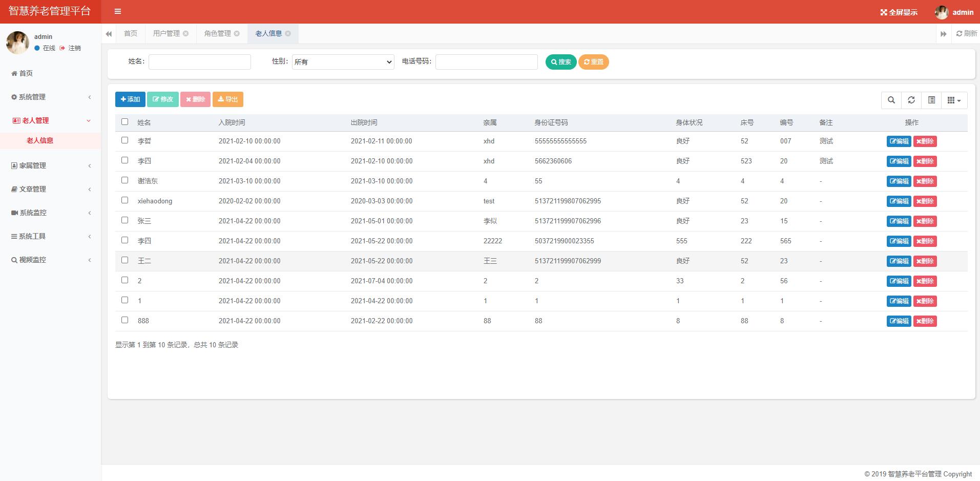Viewport: 980px width, 481px height.
Task: Click red 删除 for row 王二
Action: pos(925,261)
